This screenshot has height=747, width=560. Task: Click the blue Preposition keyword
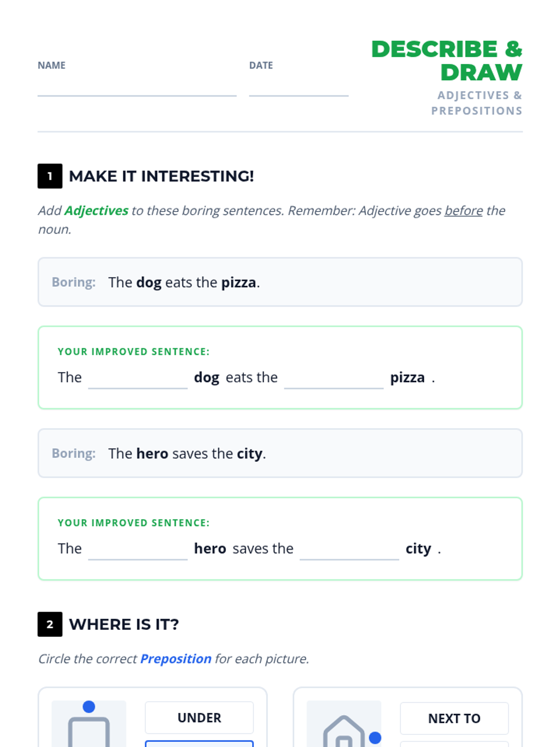tap(175, 659)
